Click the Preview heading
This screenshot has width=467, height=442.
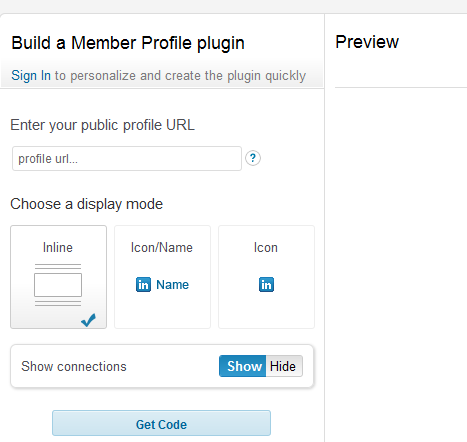(367, 42)
